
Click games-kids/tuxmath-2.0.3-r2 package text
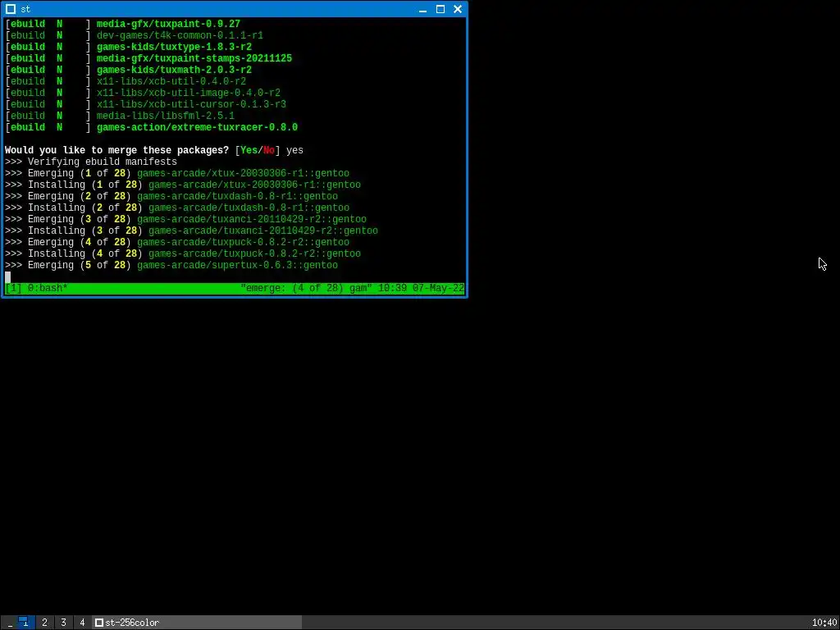point(174,70)
